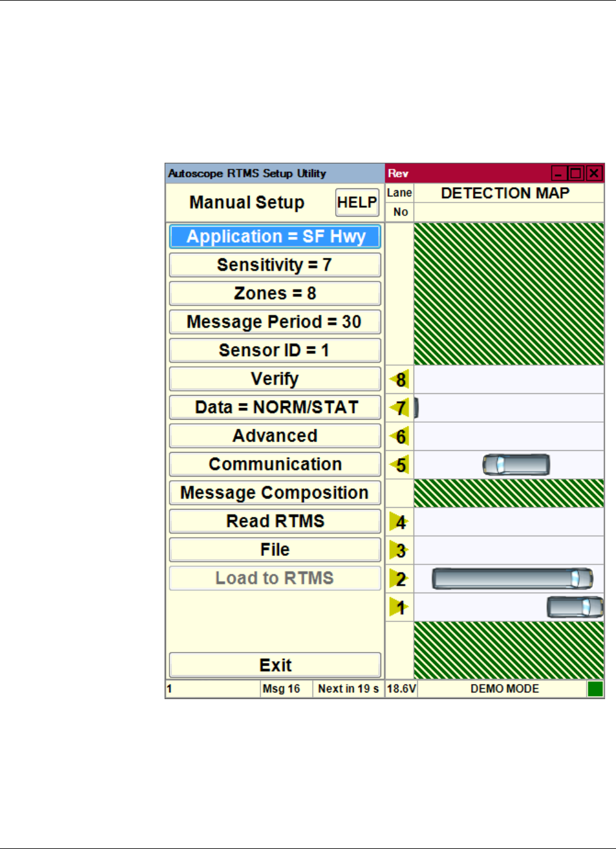Viewport: 616px width, 849px height.
Task: Open the Advanced settings
Action: 275,436
